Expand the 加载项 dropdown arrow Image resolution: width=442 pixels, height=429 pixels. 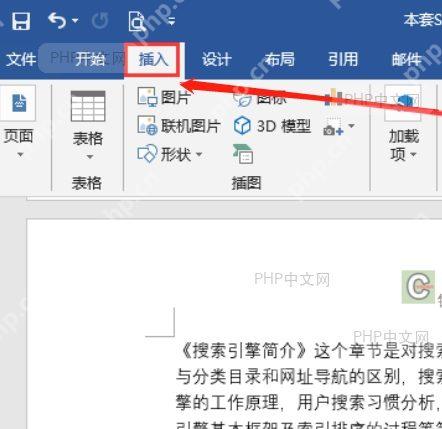pyautogui.click(x=414, y=154)
